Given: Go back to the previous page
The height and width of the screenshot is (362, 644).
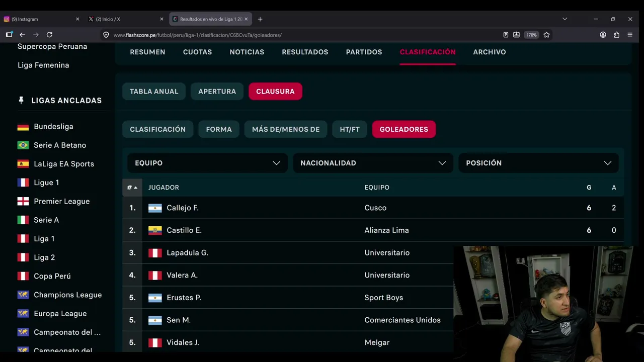Looking at the screenshot, I should (22, 35).
